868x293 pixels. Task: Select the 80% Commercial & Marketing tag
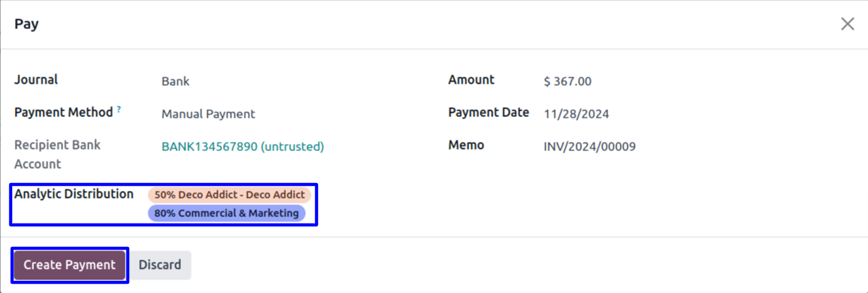(x=226, y=214)
